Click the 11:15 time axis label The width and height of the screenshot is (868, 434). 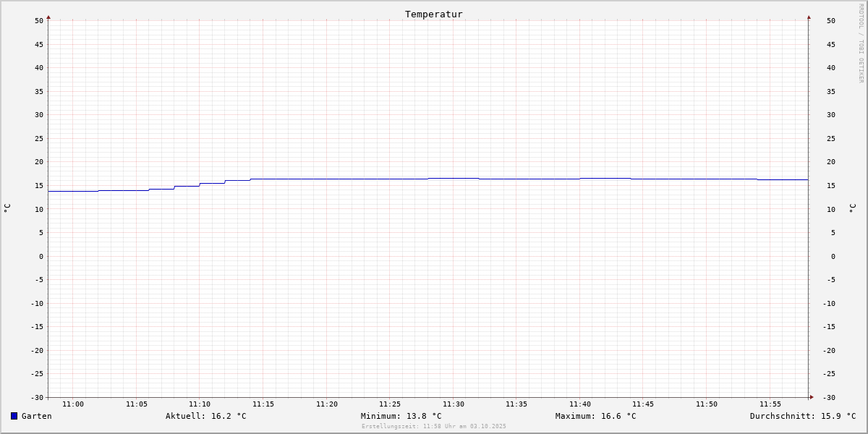tap(263, 404)
